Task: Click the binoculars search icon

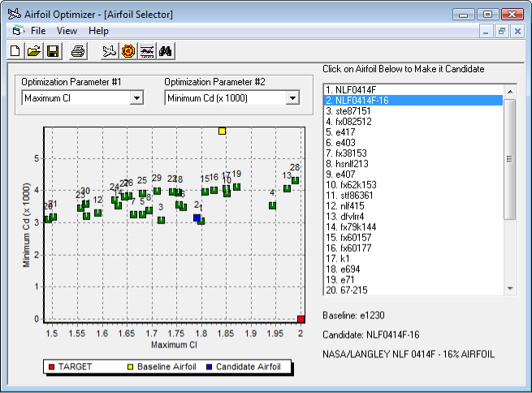Action: (166, 51)
